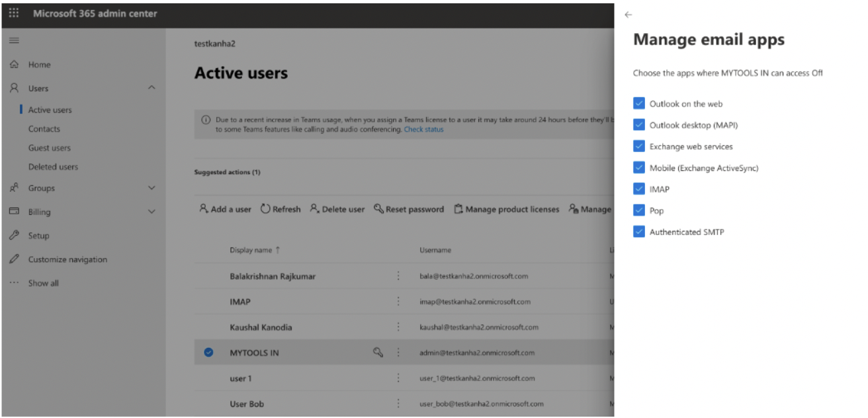Image resolution: width=868 pixels, height=418 pixels.
Task: Click Customize navigation in sidebar
Action: (x=67, y=259)
